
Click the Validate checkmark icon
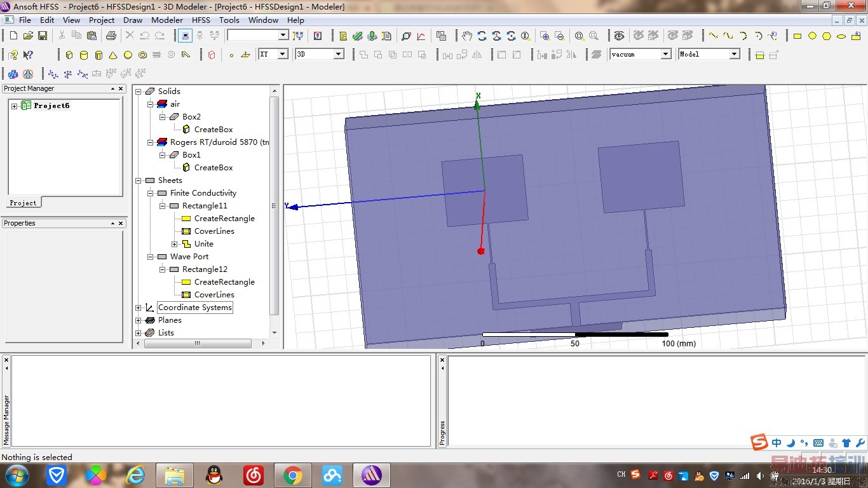(x=358, y=36)
